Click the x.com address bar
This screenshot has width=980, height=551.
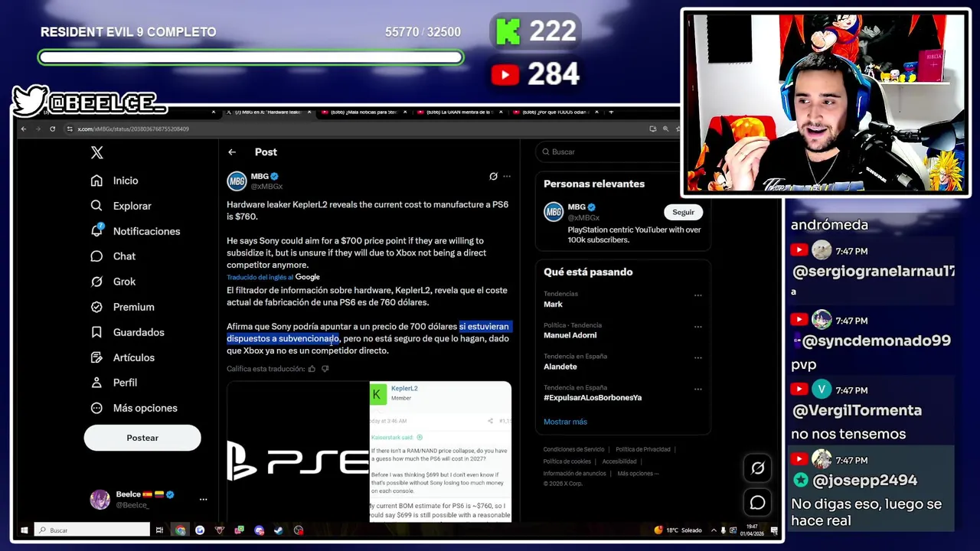coord(352,129)
